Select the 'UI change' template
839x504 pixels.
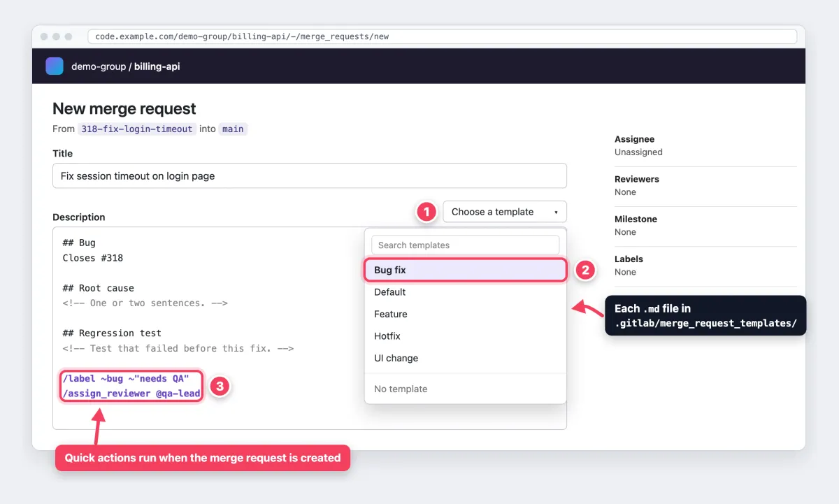coord(465,358)
